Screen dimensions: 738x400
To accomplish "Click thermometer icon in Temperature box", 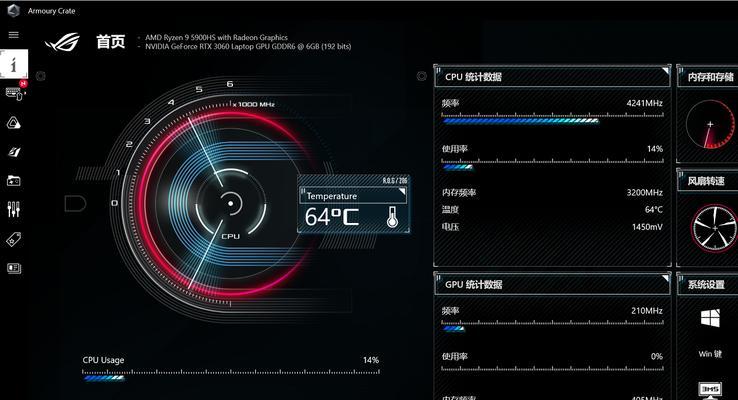I will coord(392,217).
